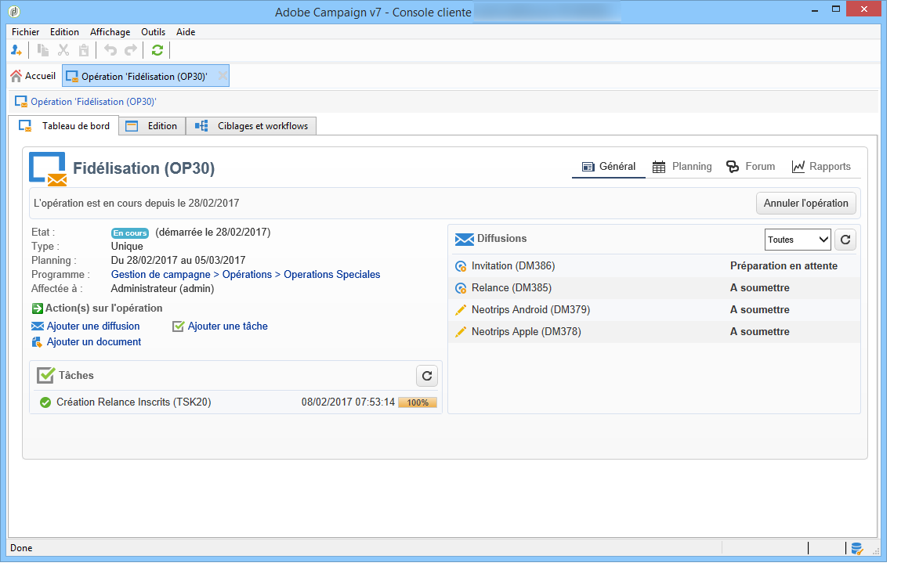This screenshot has width=912, height=588.
Task: Select the Tableau de bord tab
Action: (x=64, y=126)
